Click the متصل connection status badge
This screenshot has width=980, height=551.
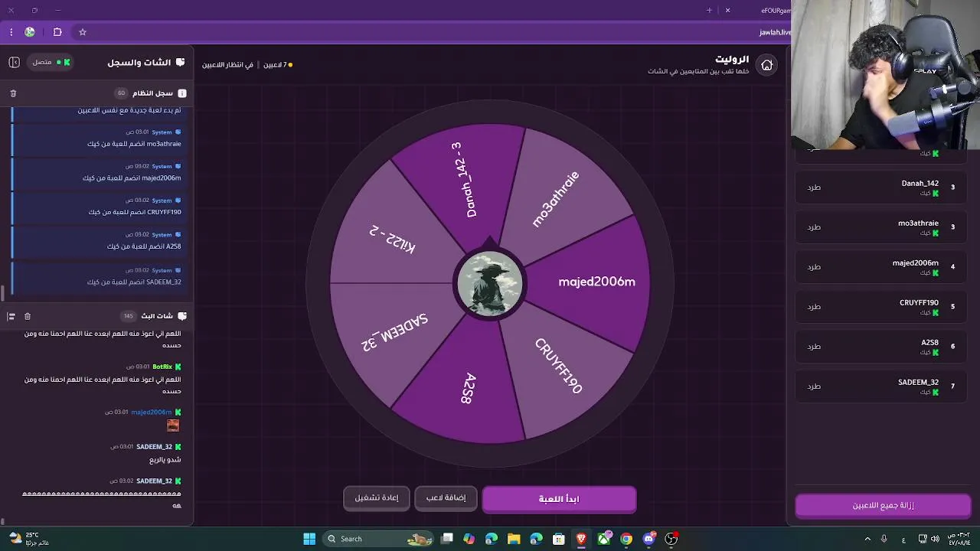click(51, 62)
